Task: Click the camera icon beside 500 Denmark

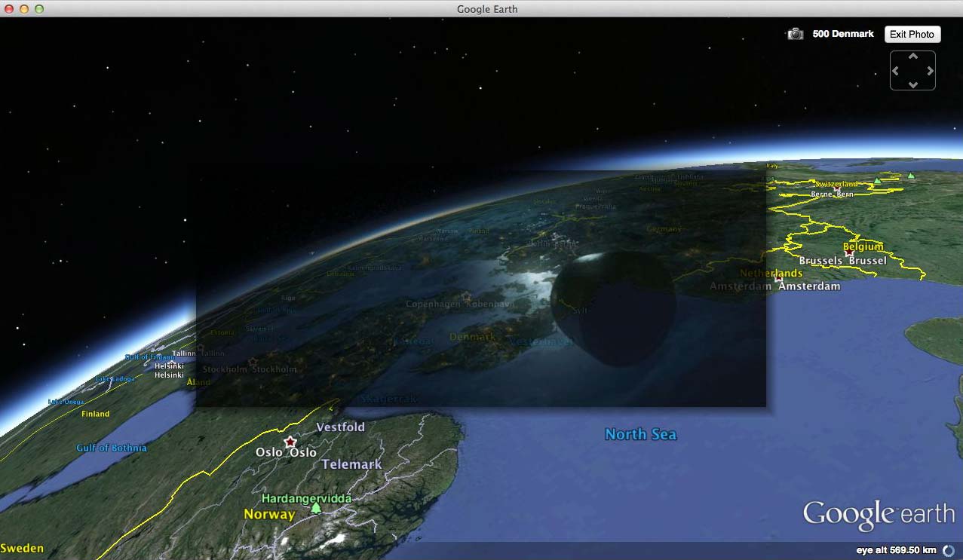Action: [795, 34]
